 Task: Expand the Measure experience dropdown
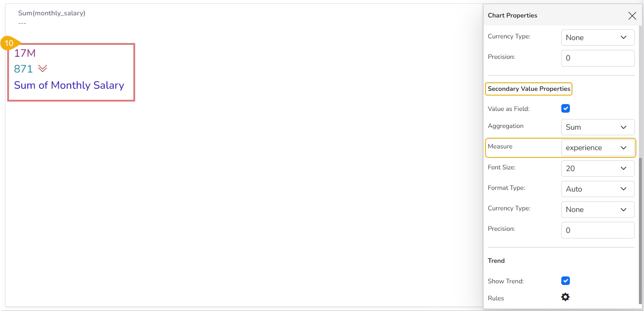(598, 148)
